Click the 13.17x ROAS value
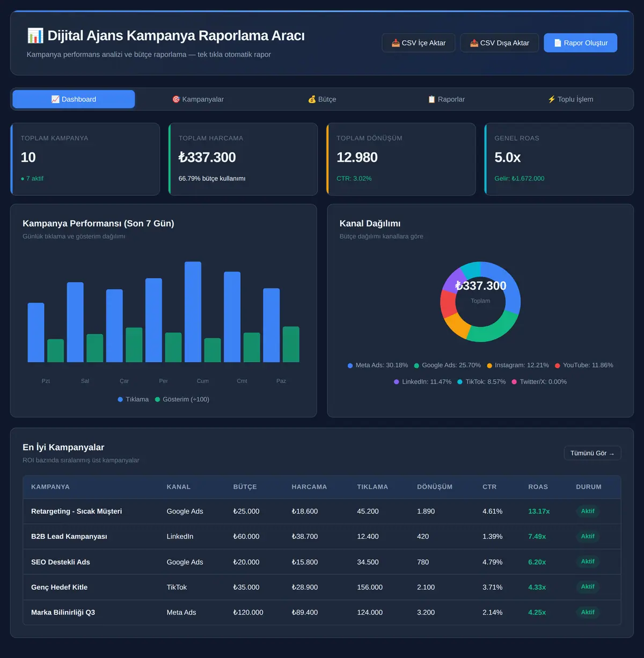This screenshot has width=644, height=658. click(x=539, y=511)
